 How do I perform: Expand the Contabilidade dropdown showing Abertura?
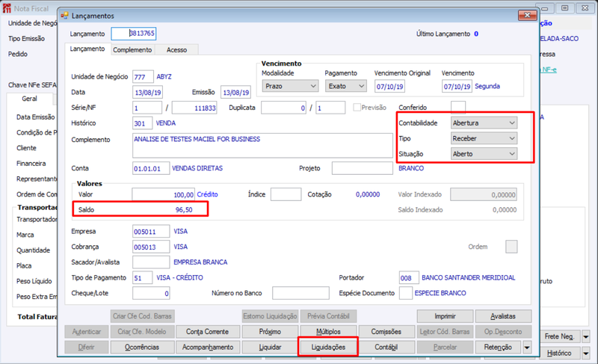point(484,123)
